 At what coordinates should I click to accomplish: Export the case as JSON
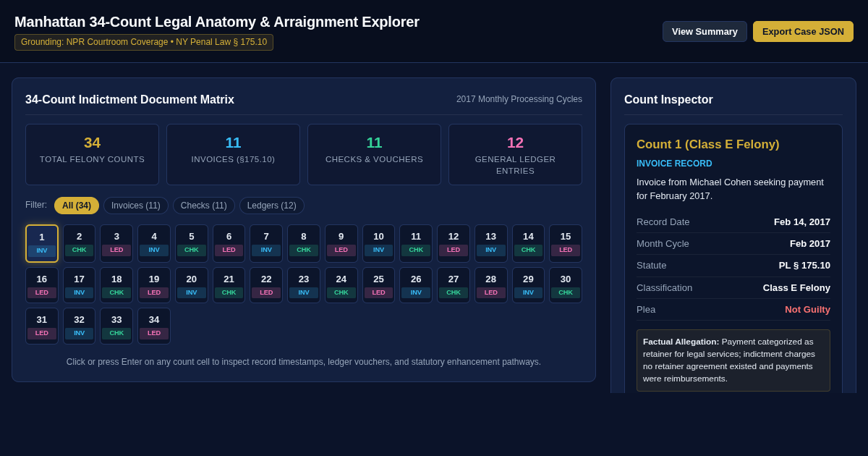click(x=803, y=31)
